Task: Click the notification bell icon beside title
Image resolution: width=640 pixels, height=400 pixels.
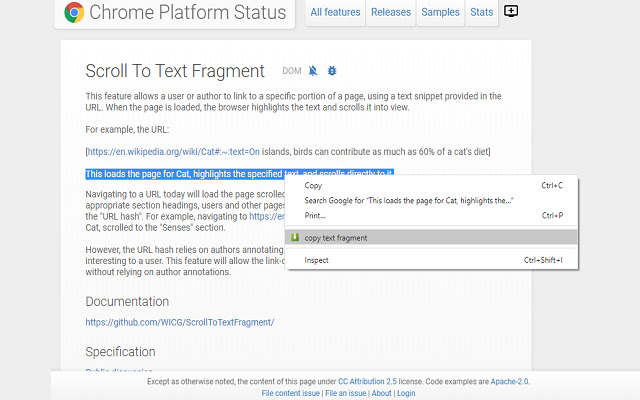Action: click(x=313, y=71)
